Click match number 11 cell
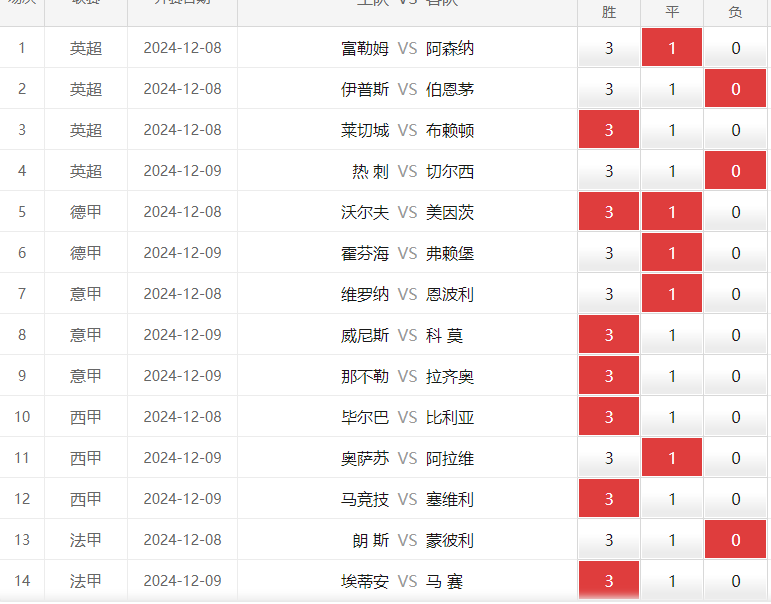This screenshot has width=771, height=604. click(22, 458)
